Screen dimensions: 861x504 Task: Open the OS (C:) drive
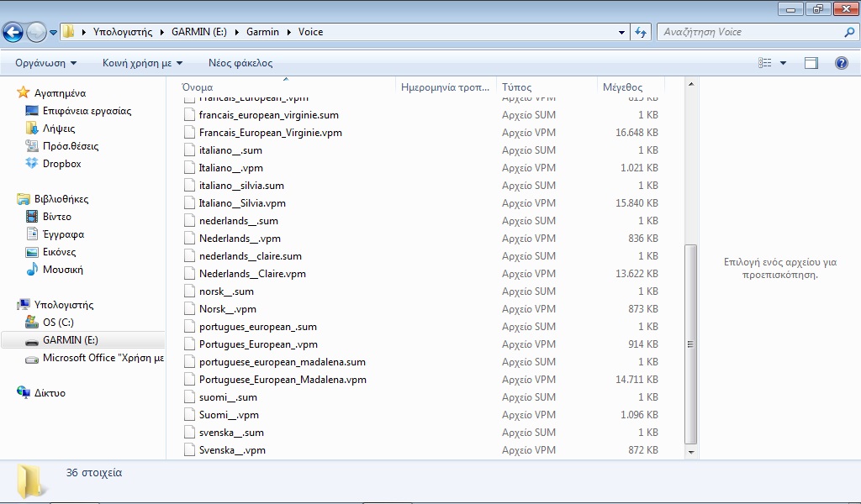tap(50, 323)
